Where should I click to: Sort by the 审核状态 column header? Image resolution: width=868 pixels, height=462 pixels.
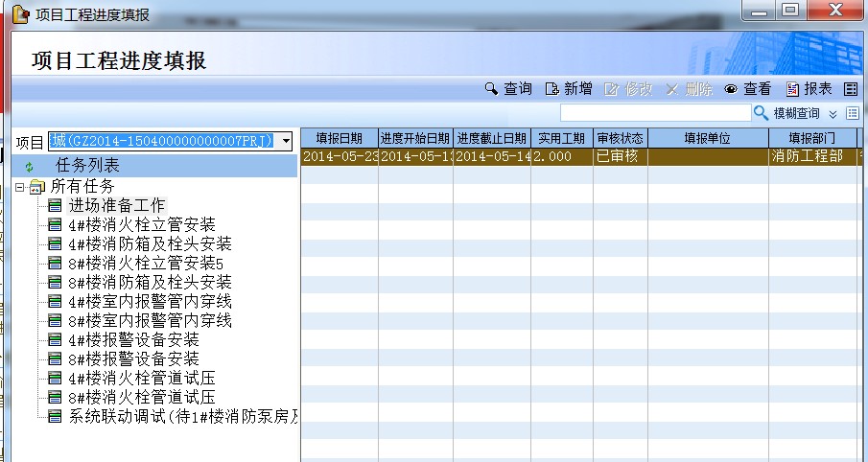[x=620, y=138]
